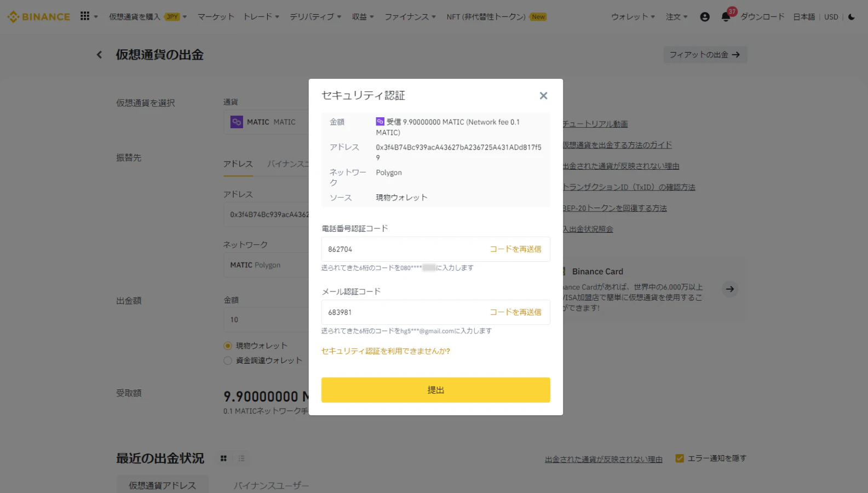Go back using the arrow beside 仮想通貨の出金
Screen dimensions: 868x493
pos(99,55)
